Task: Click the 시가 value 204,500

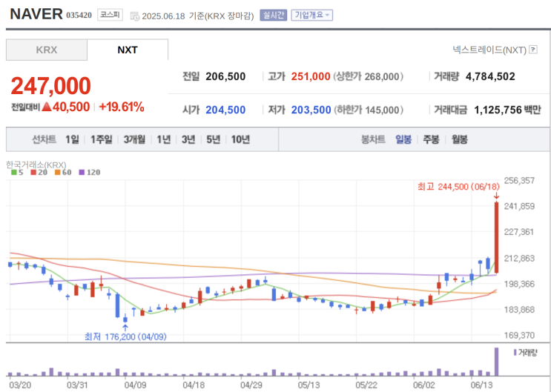Action: pyautogui.click(x=225, y=110)
